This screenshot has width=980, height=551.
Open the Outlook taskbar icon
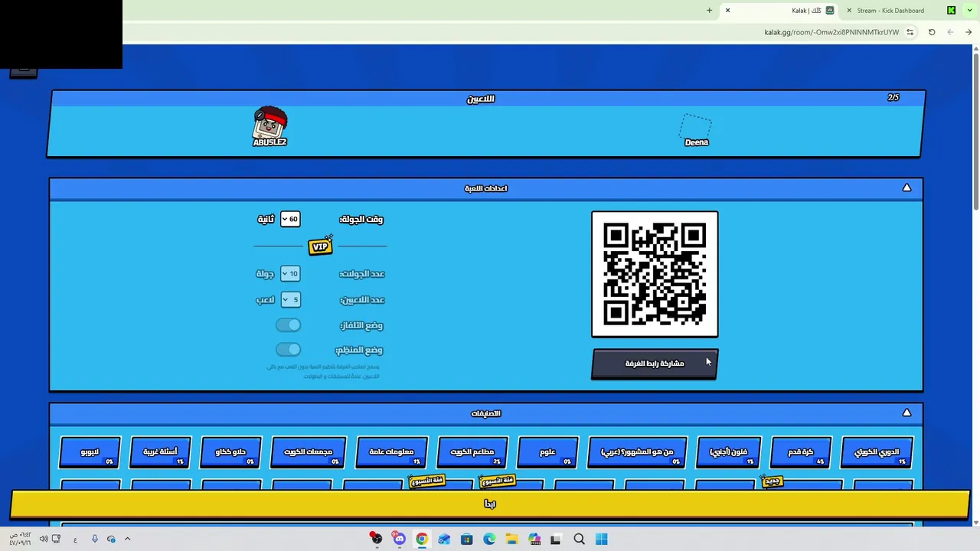444,539
